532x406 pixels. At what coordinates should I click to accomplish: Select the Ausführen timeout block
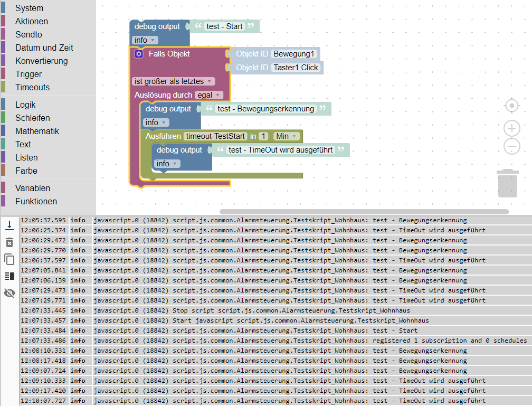[163, 136]
